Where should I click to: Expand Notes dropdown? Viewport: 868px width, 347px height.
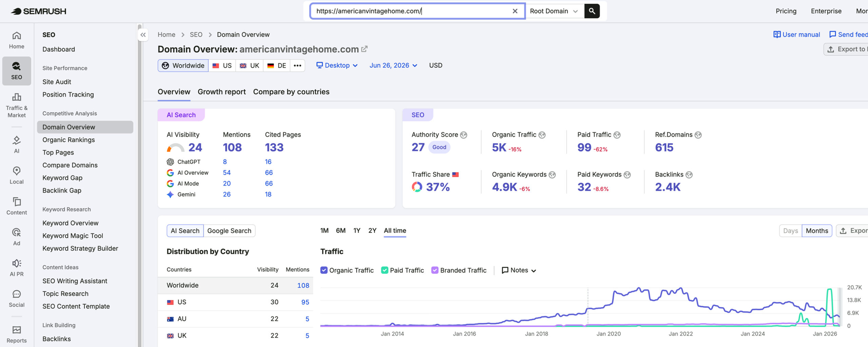(519, 270)
